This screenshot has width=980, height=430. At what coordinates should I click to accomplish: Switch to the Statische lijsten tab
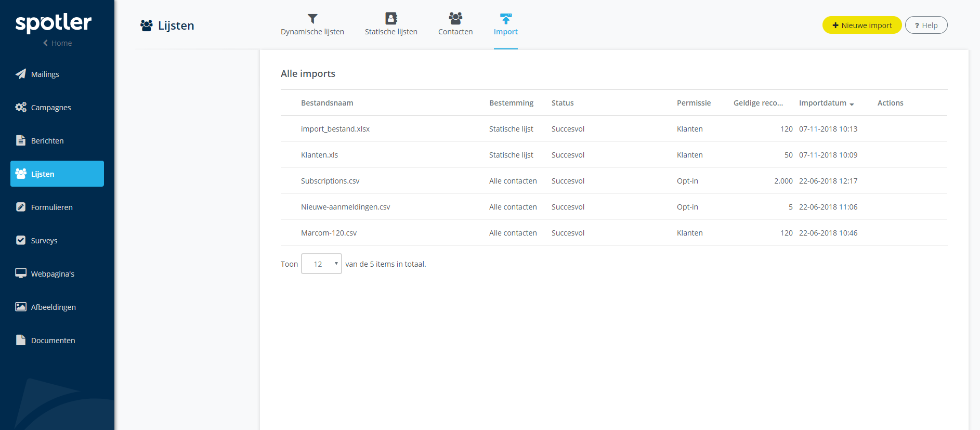click(391, 24)
